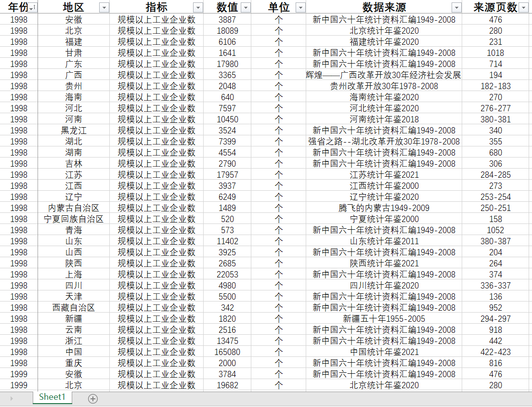Select cell 贵州改革开放30年1978-2008

pyautogui.click(x=384, y=86)
